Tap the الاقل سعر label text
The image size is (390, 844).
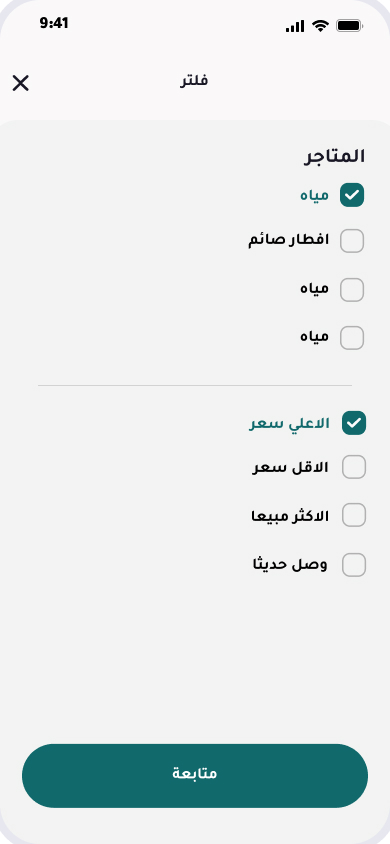click(290, 467)
